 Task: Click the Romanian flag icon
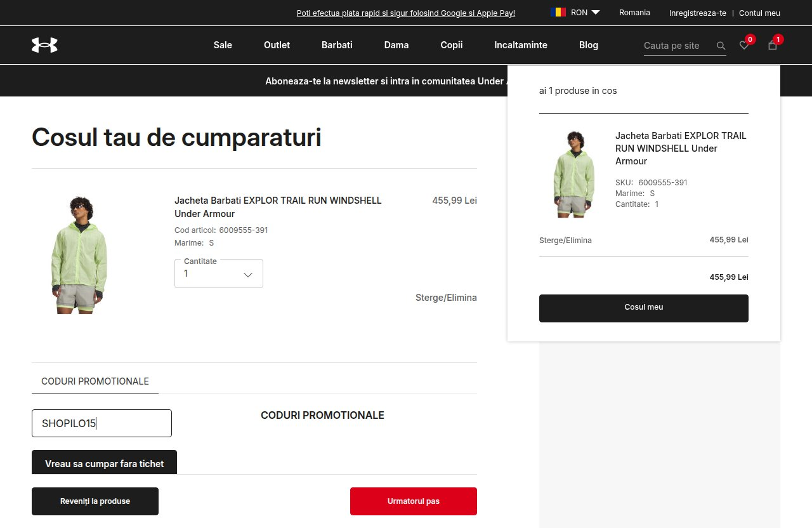tap(558, 12)
